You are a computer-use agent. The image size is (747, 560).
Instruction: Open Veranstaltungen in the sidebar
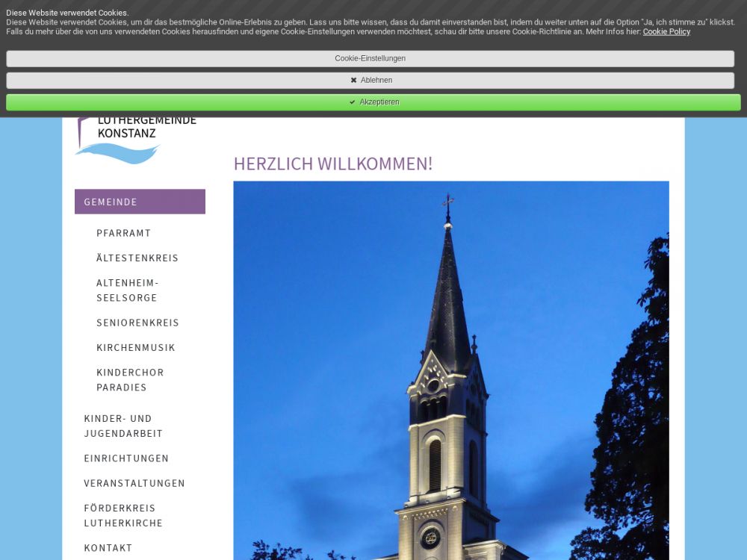(134, 483)
